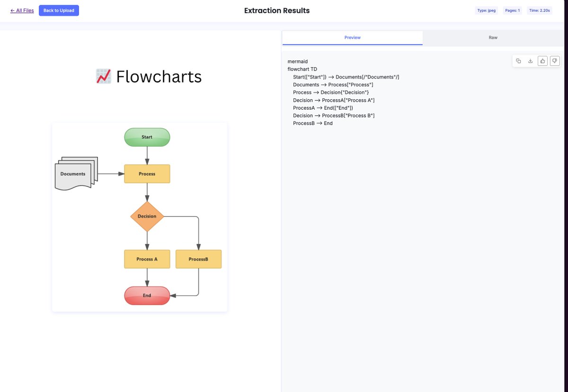Click the yellow ProcessB box
This screenshot has width=568, height=392.
[x=198, y=259]
